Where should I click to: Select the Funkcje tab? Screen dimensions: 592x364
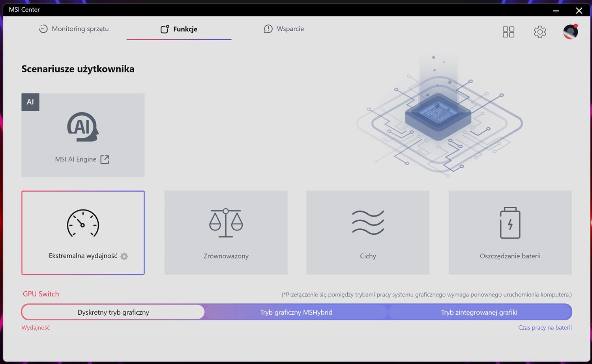[179, 29]
